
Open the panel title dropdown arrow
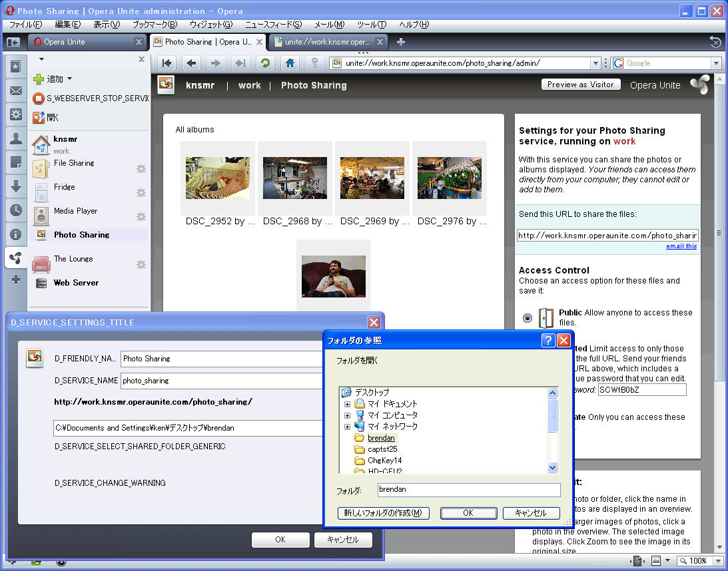tap(41, 59)
